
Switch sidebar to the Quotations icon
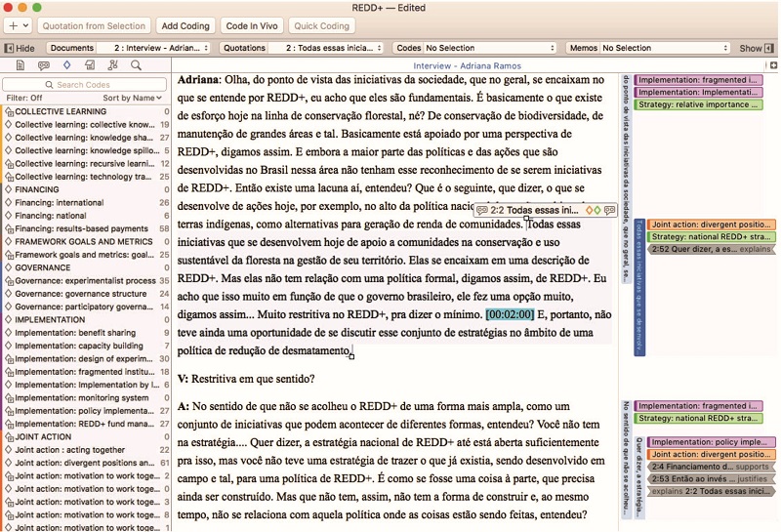43,65
